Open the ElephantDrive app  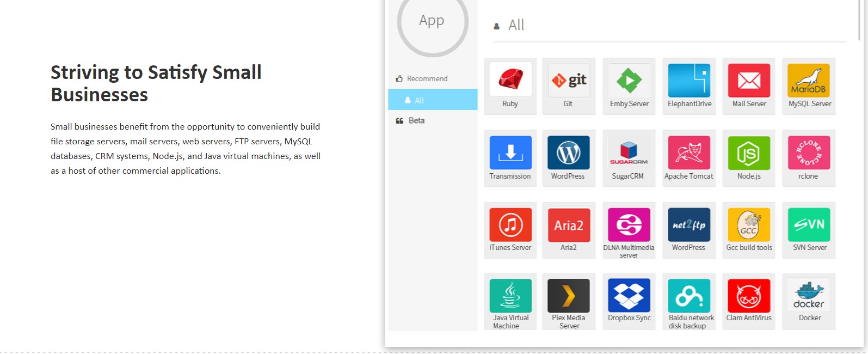pos(689,80)
